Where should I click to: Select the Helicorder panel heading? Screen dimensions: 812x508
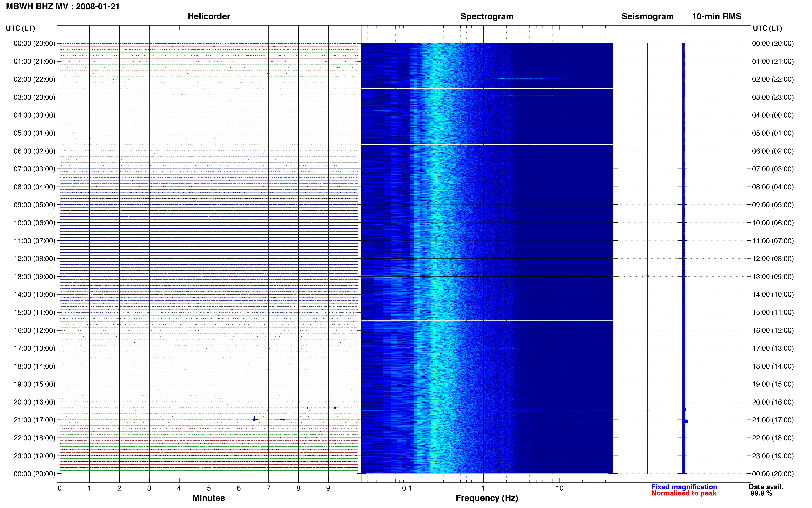(209, 16)
